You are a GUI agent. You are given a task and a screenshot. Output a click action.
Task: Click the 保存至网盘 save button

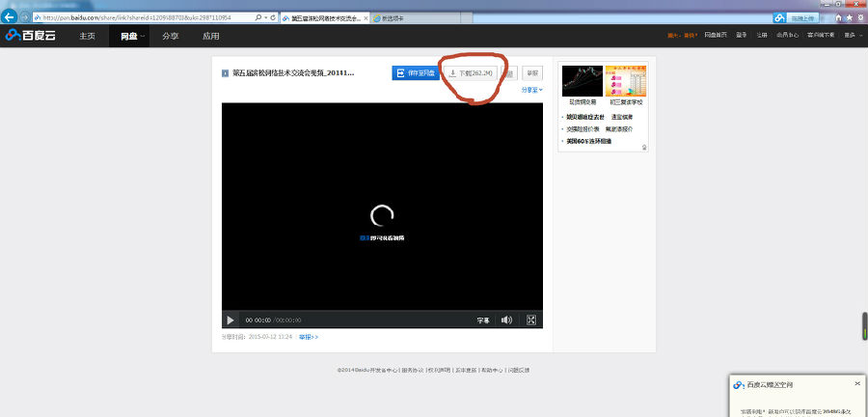point(416,73)
